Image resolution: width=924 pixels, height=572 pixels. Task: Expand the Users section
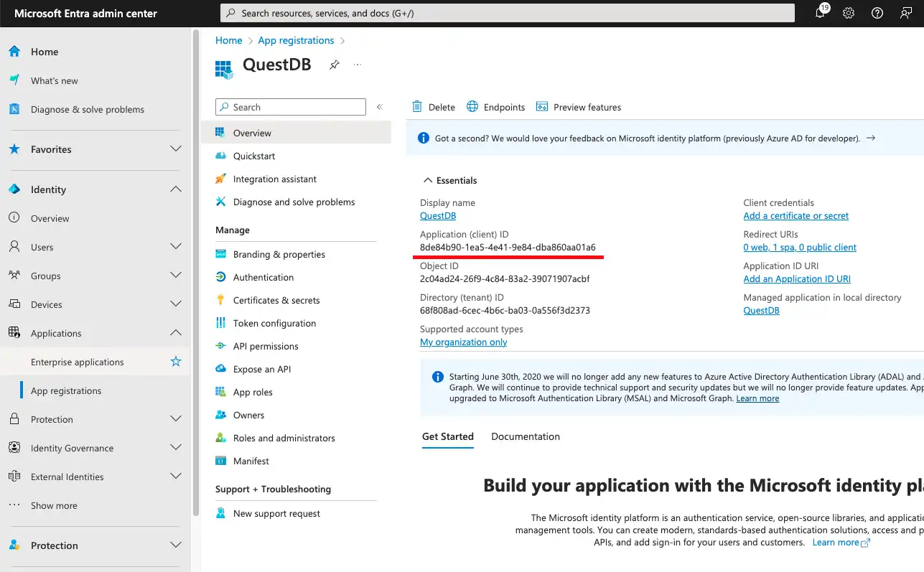[x=176, y=246]
